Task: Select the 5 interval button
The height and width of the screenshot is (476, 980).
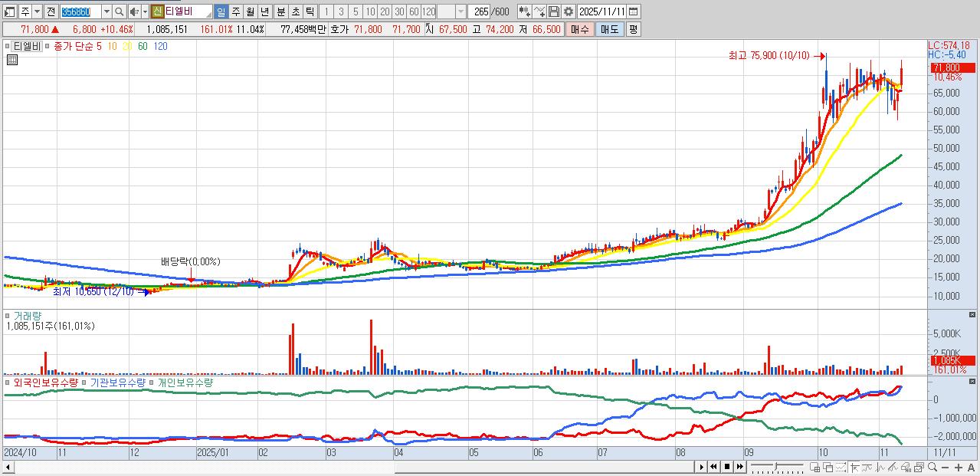Action: [x=355, y=11]
